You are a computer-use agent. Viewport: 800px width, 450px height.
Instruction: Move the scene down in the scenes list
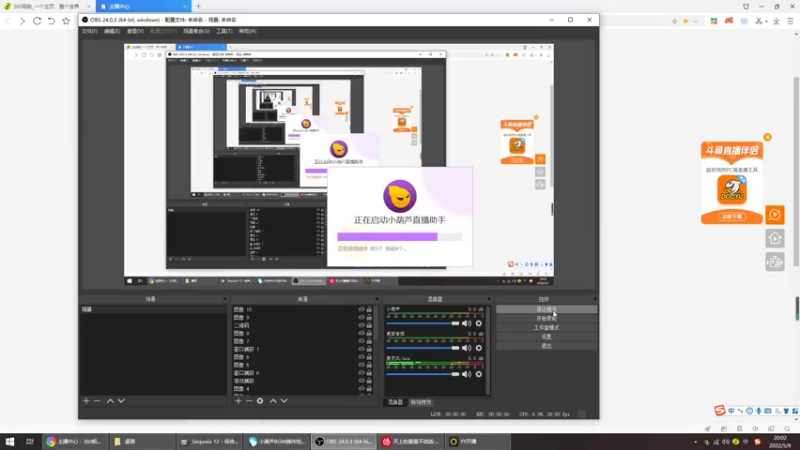121,401
